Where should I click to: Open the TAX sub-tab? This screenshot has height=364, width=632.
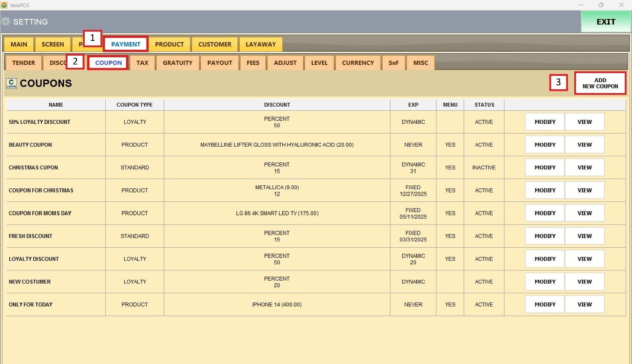[x=142, y=63]
